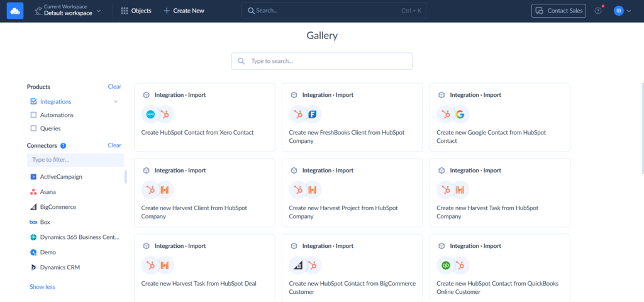Open Create new FreshBooks Client from HubSpot Company
This screenshot has height=302, width=644.
pos(352,117)
